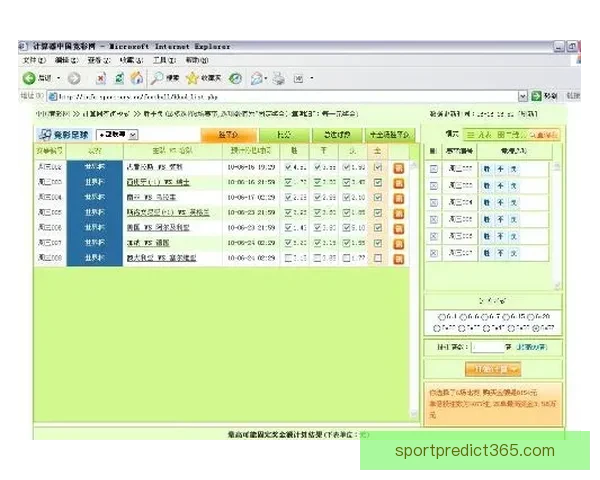Select the 6x20 pass-type radio button
Screen dimensions: 600x480
pyautogui.click(x=531, y=317)
